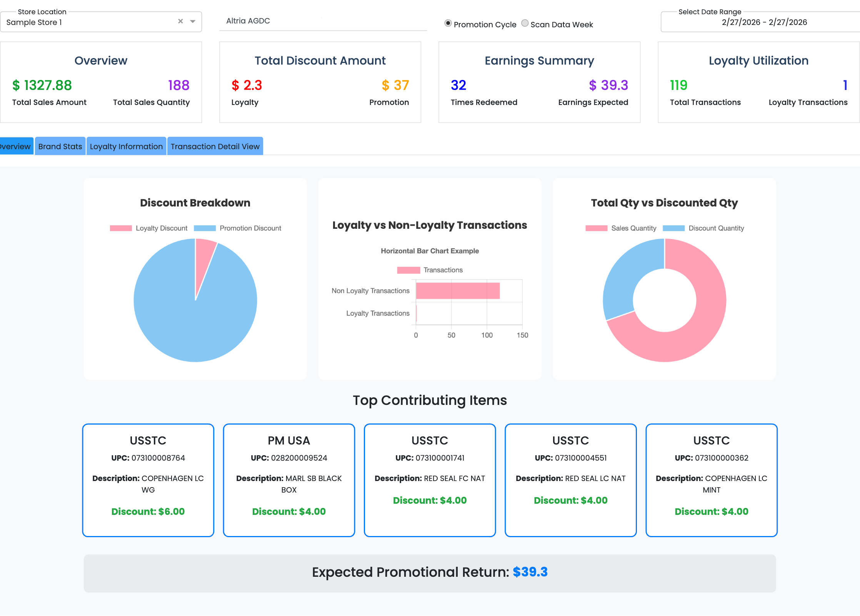Click the COPENHAGEN LC WG item card

(x=148, y=480)
